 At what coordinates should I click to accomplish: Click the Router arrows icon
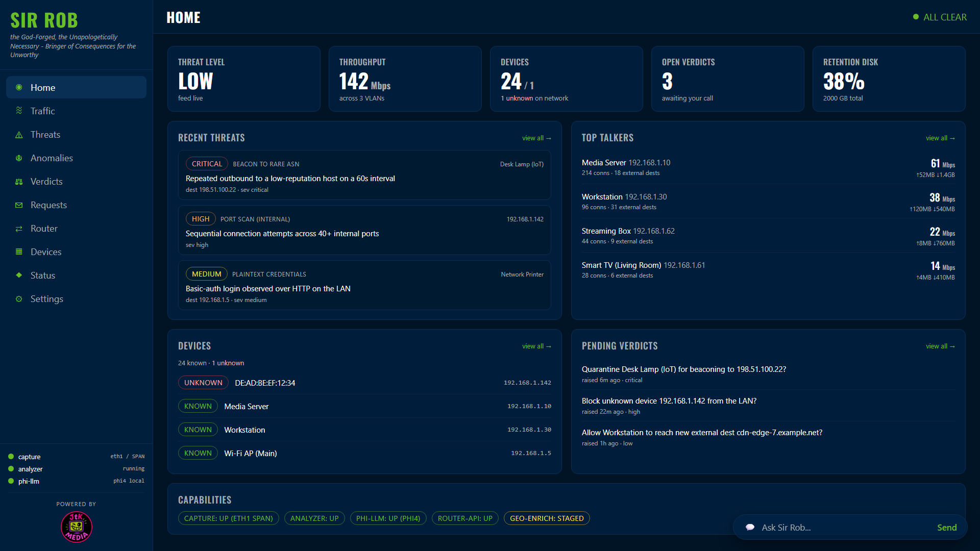(x=19, y=229)
